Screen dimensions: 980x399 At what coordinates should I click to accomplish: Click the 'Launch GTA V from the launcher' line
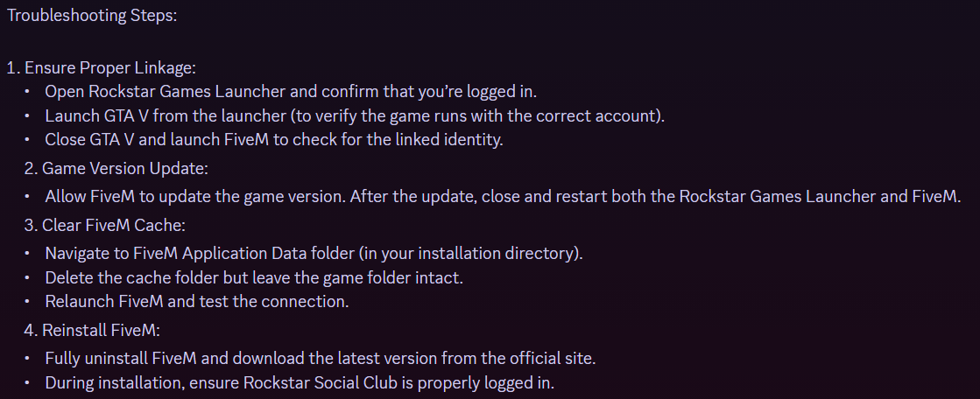tap(355, 115)
